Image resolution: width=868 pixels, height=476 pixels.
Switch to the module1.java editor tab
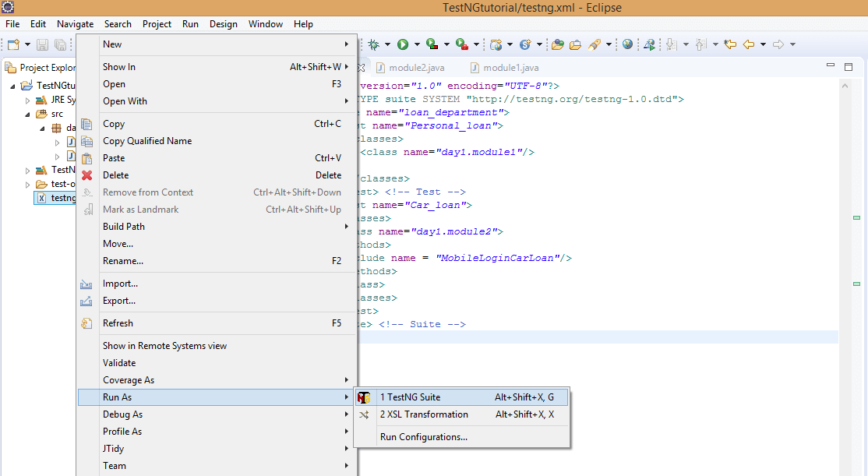click(x=504, y=68)
